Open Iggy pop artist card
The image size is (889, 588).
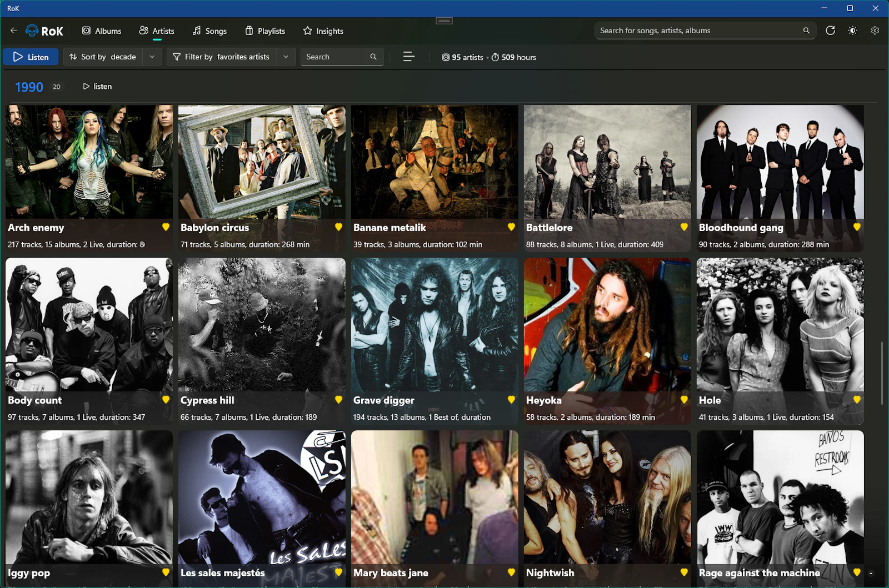tap(89, 509)
